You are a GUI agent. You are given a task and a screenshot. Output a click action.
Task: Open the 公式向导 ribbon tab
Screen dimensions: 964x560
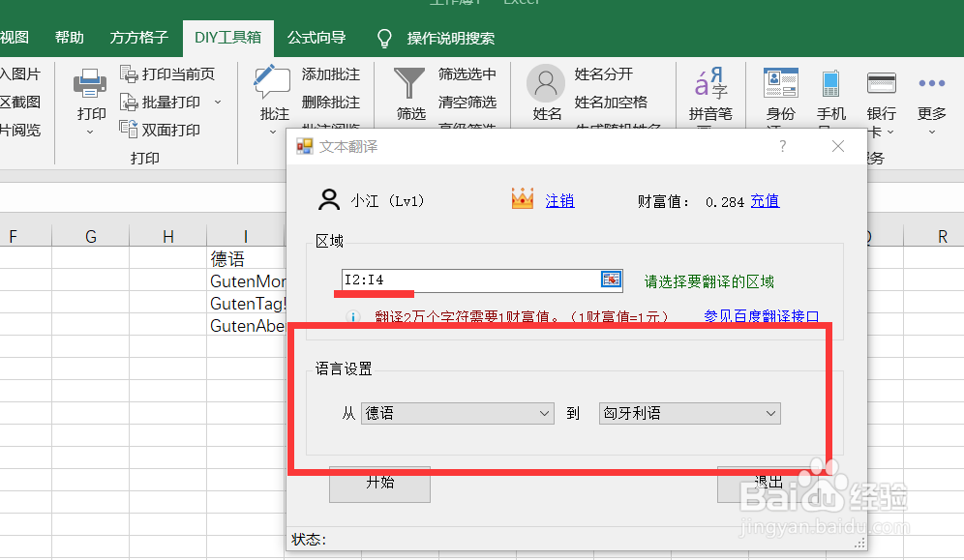tap(316, 38)
